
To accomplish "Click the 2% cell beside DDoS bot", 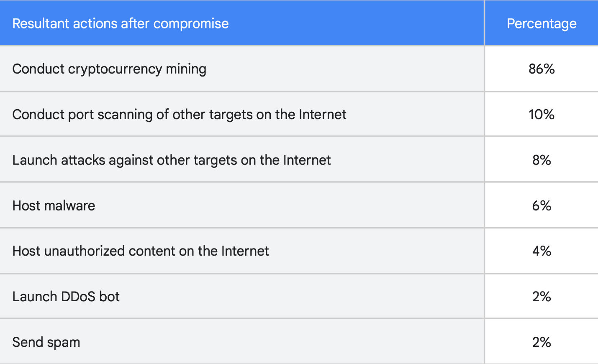I will 542,297.
